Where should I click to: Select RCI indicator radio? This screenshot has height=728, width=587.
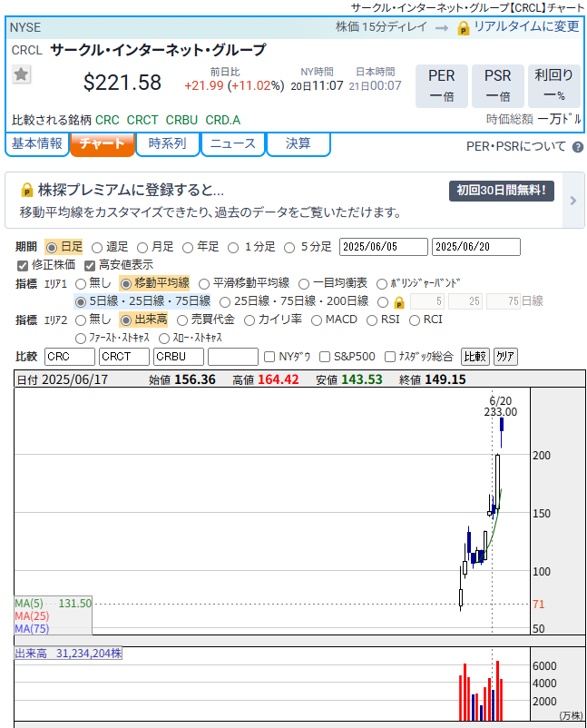(x=415, y=320)
